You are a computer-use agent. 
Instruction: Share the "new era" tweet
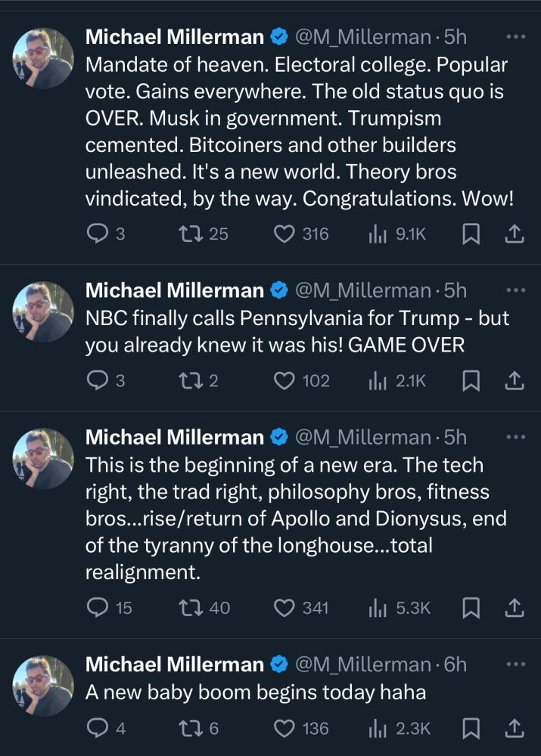pos(514,607)
